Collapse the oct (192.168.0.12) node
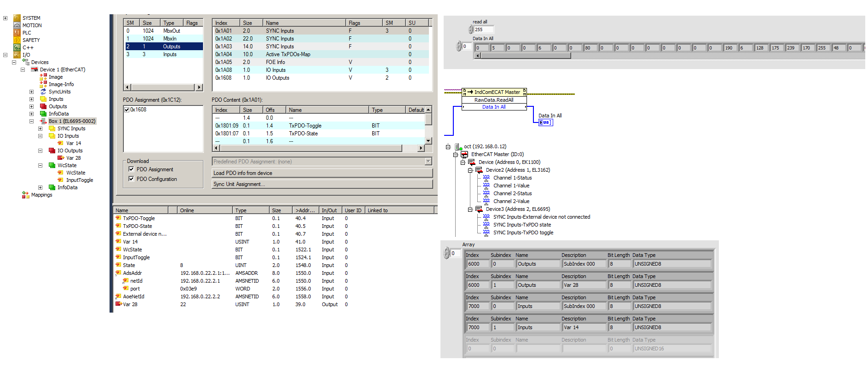The height and width of the screenshot is (366, 868). (x=448, y=146)
